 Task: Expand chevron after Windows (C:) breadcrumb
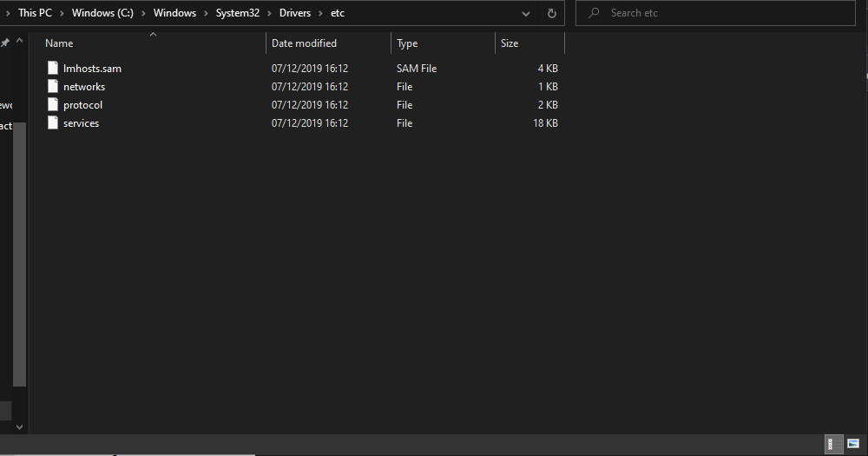tap(143, 13)
